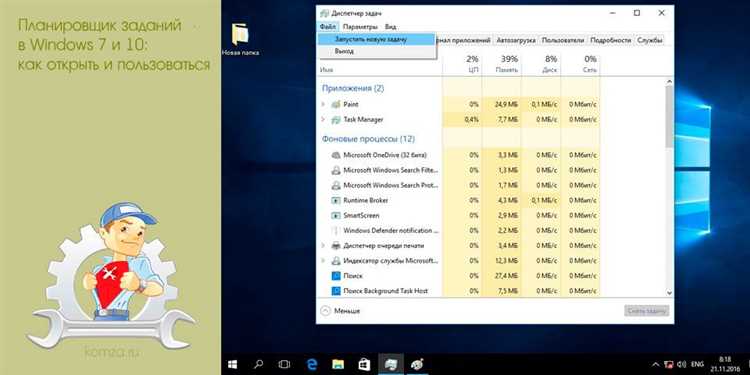Screen dimensions: 750x375
Task: Click the Поиск Background Task Host icon
Action: 336,291
